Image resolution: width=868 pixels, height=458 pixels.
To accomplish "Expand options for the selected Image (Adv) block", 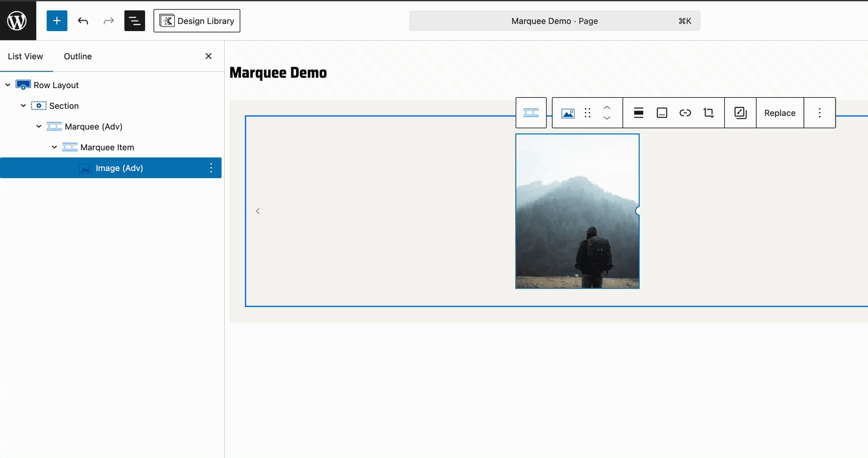I will pyautogui.click(x=211, y=168).
